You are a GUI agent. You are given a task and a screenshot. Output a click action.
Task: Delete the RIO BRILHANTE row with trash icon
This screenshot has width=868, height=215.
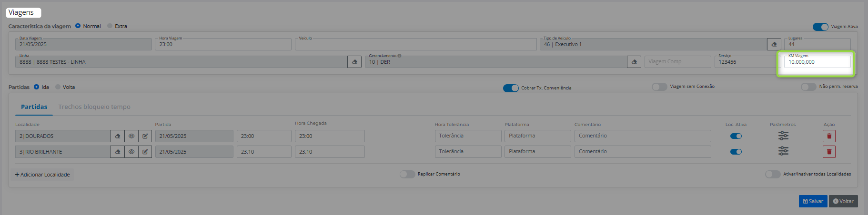tap(829, 152)
